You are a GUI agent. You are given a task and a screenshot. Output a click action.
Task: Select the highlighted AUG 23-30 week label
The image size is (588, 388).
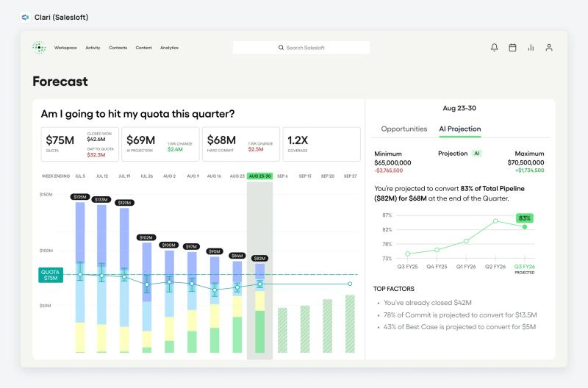click(x=260, y=176)
